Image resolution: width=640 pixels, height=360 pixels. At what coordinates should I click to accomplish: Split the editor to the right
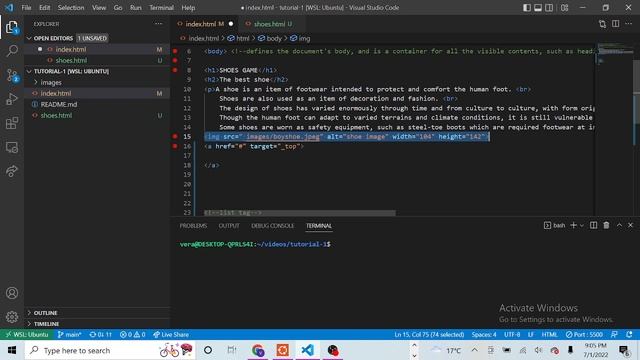pos(616,24)
